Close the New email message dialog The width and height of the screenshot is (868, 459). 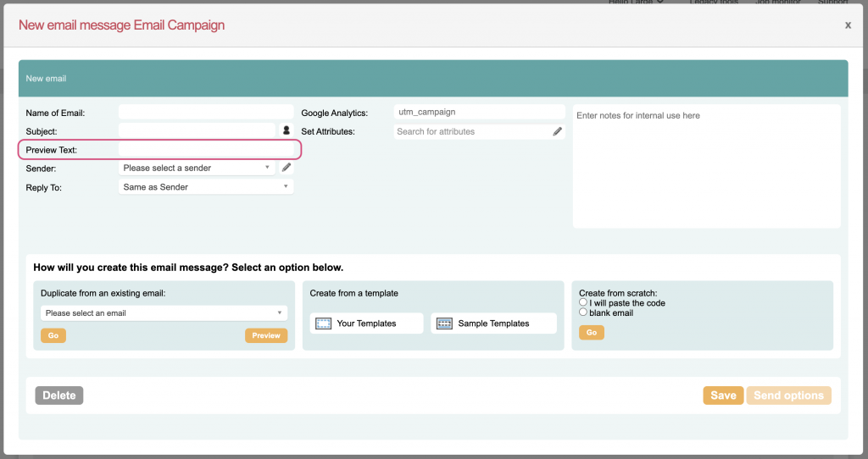(x=848, y=25)
